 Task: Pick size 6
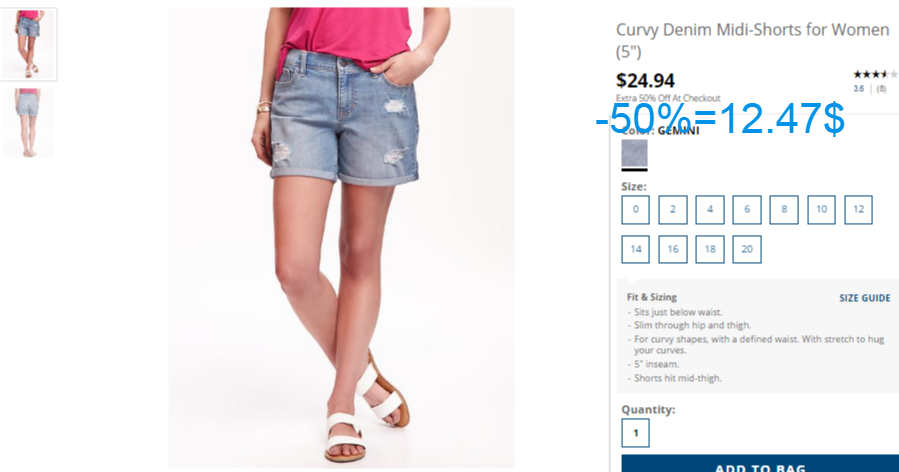point(747,210)
